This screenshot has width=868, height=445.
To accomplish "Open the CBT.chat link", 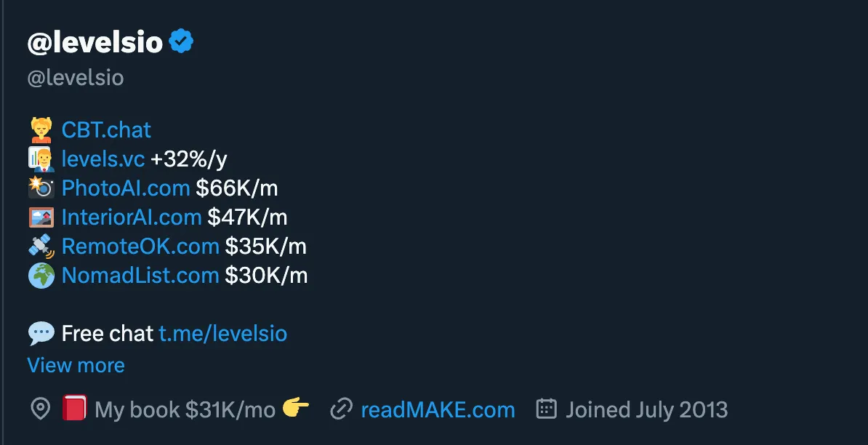I will [x=106, y=130].
